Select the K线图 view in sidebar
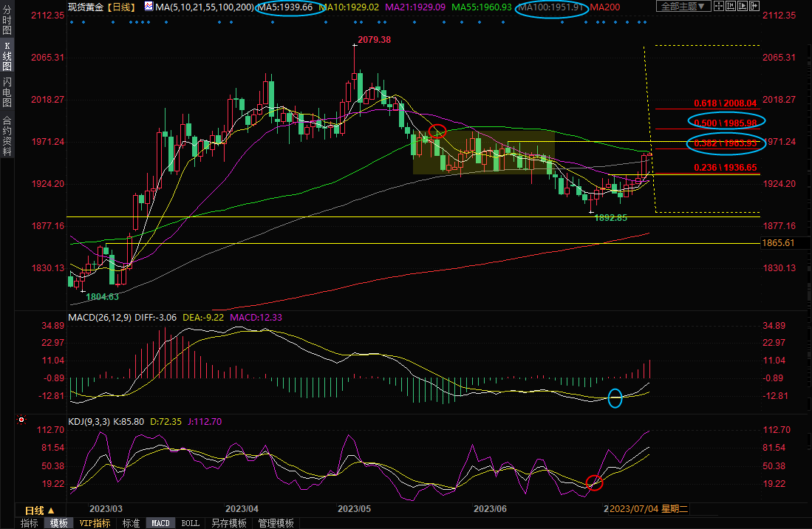This screenshot has height=529, width=812. 7,56
